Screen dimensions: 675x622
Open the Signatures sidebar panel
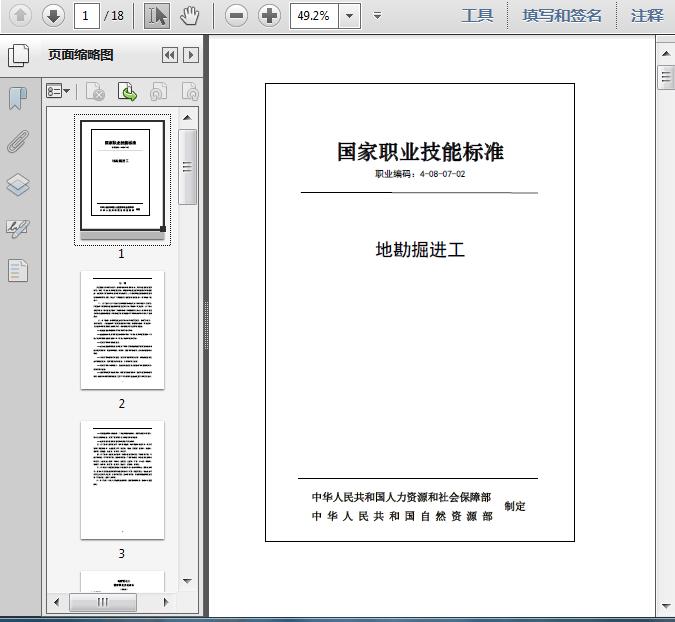coord(18,228)
